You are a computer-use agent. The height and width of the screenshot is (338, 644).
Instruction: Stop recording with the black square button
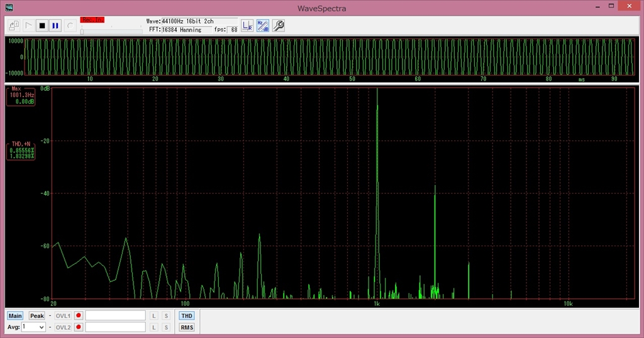coord(42,26)
